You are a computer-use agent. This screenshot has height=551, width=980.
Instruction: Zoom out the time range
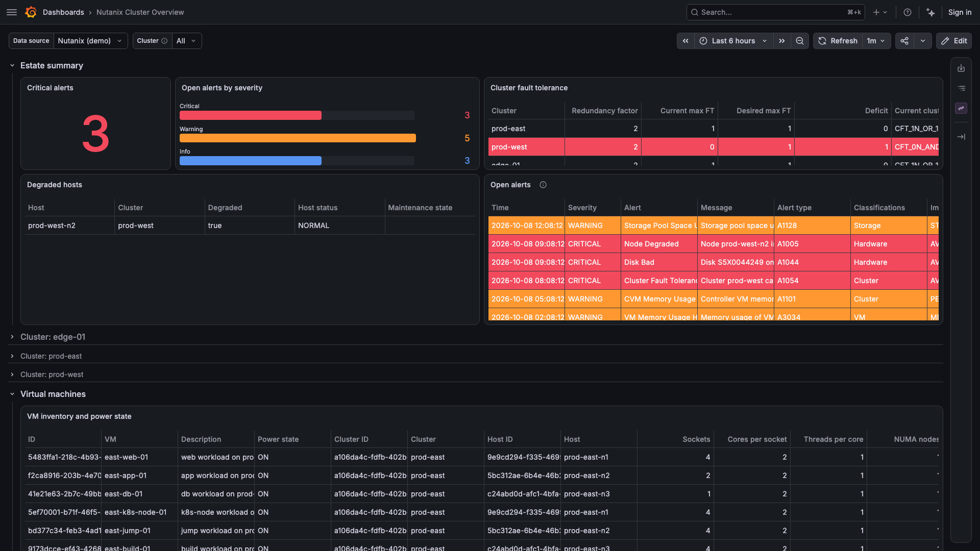800,41
